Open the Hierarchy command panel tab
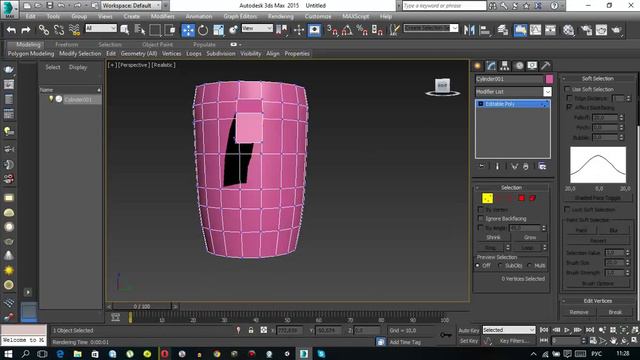This screenshot has width=640, height=360. pos(505,66)
